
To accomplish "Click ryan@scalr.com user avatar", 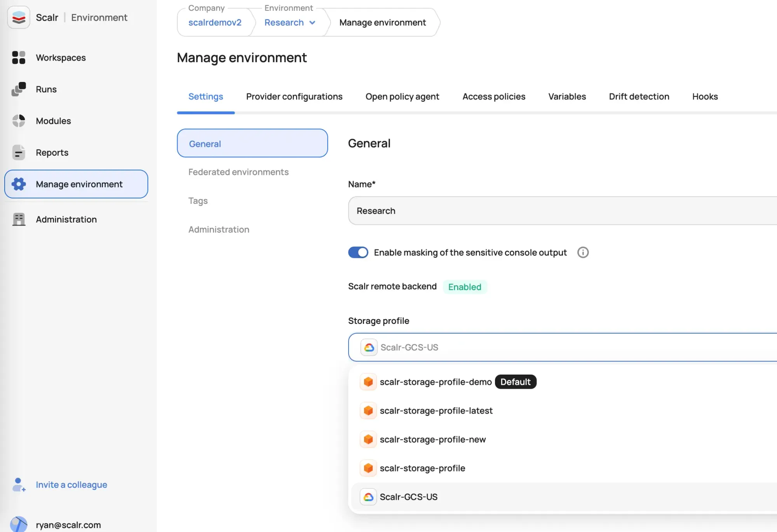I will click(x=19, y=524).
